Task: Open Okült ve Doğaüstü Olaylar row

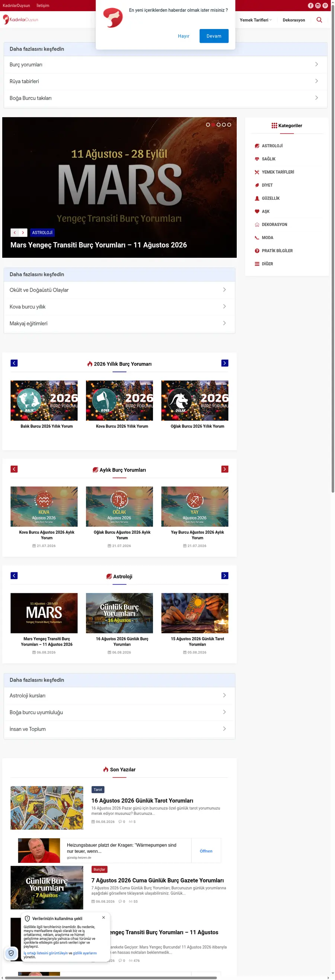Action: click(x=119, y=290)
